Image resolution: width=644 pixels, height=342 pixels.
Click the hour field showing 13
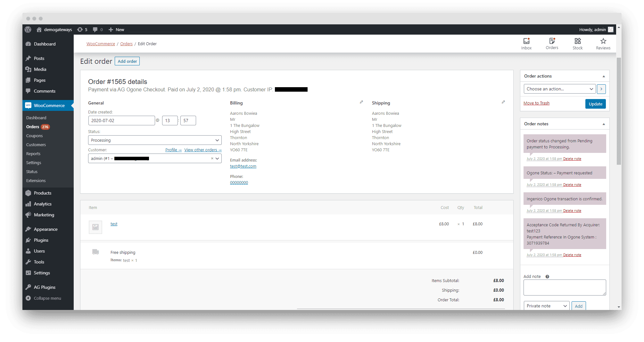tap(170, 121)
